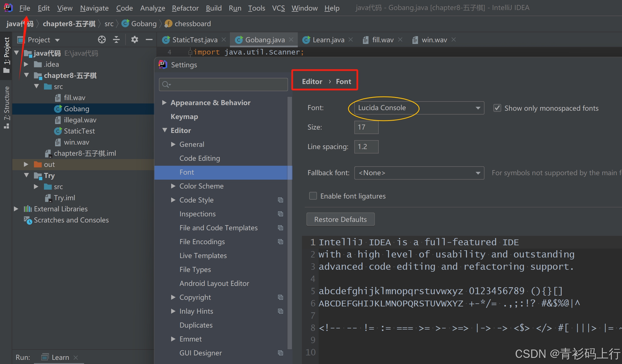Select File Types settings page
The width and height of the screenshot is (622, 364).
pyautogui.click(x=195, y=269)
